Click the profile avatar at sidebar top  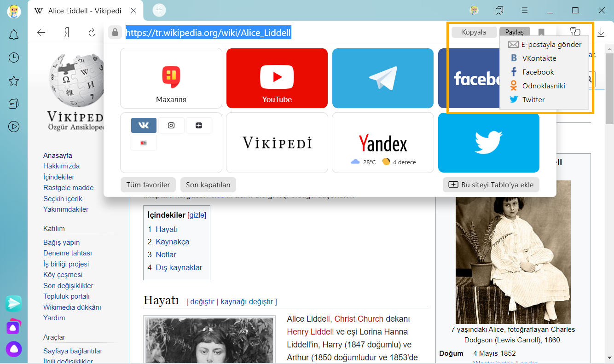pyautogui.click(x=14, y=11)
